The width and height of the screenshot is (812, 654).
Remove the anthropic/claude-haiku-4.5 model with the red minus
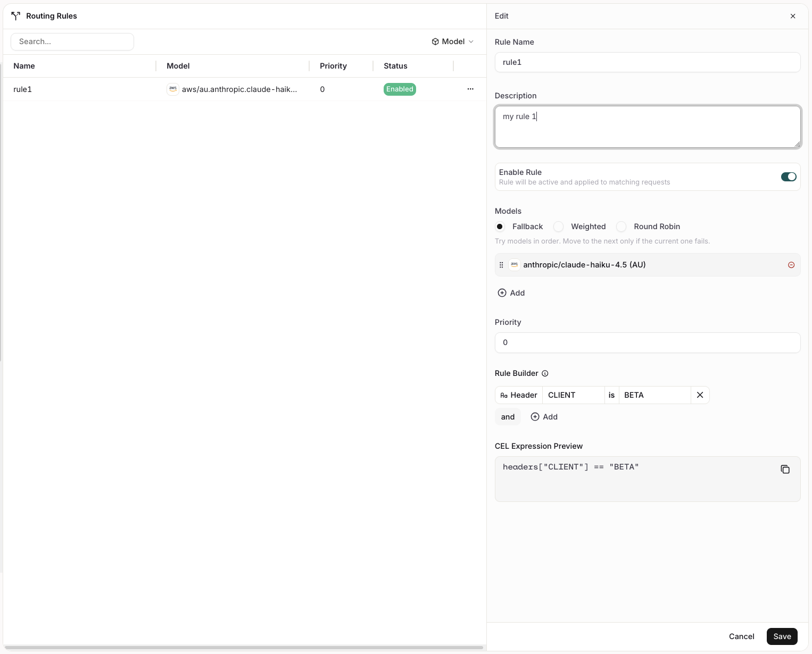pyautogui.click(x=791, y=265)
